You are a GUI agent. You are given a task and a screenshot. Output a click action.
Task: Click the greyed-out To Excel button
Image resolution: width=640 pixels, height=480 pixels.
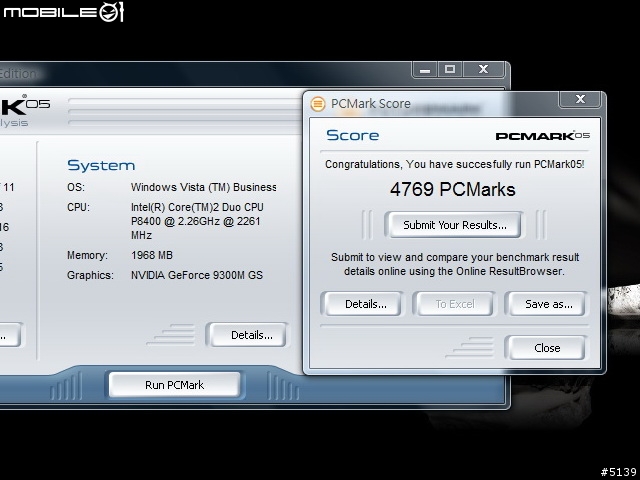tap(454, 304)
